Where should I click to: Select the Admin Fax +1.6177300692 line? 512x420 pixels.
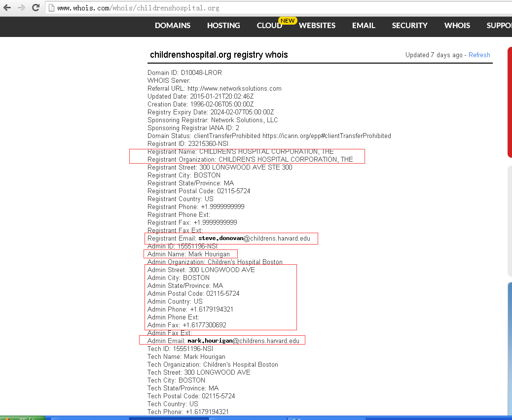[187, 325]
